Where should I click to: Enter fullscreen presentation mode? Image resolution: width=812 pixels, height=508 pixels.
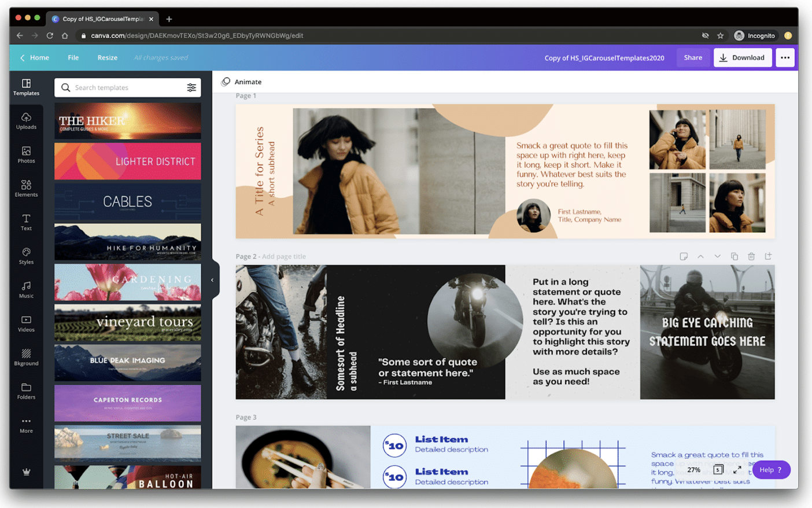click(x=737, y=470)
